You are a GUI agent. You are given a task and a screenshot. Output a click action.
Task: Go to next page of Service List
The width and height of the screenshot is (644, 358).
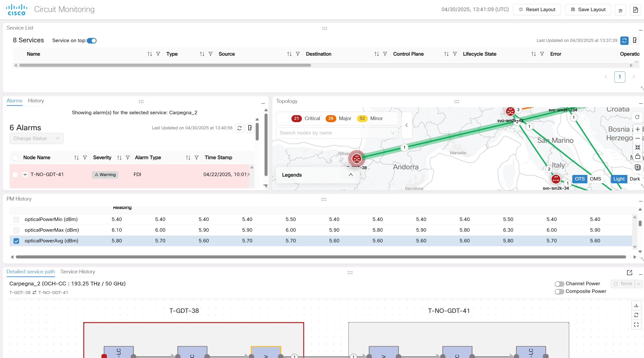(634, 77)
